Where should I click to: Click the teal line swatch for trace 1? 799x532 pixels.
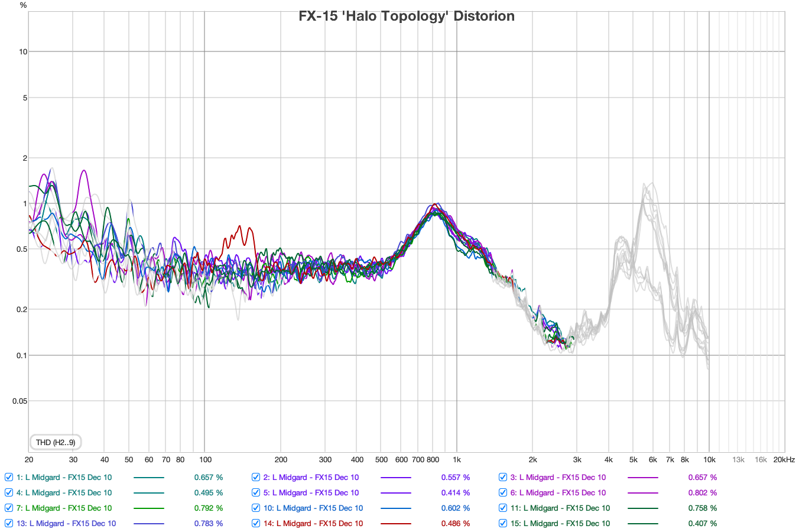149,477
